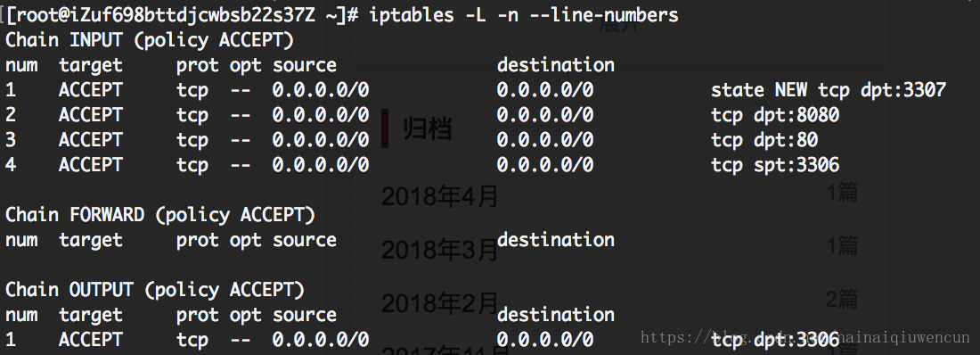Click the 'target' header under Chain FORWARD
980x355 pixels.
(91, 241)
